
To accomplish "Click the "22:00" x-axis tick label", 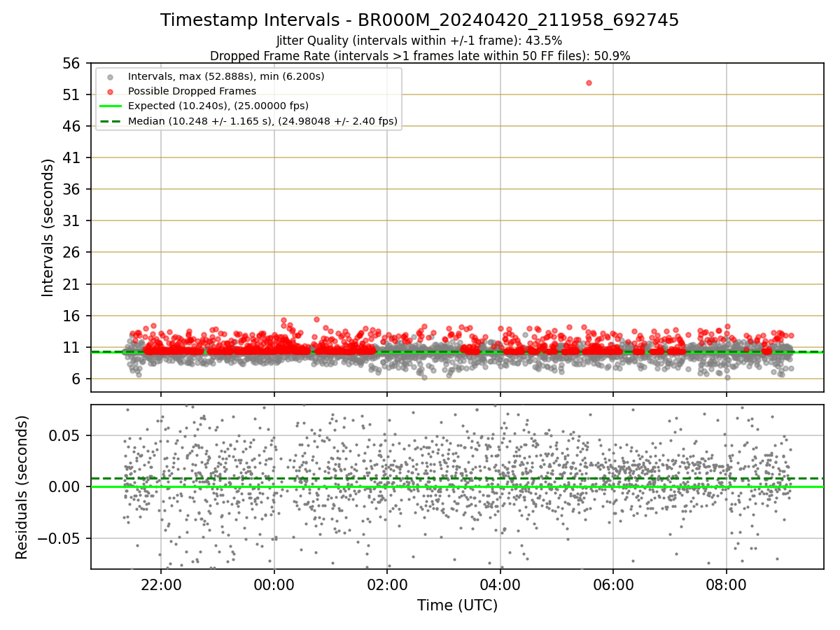I will pos(161,584).
